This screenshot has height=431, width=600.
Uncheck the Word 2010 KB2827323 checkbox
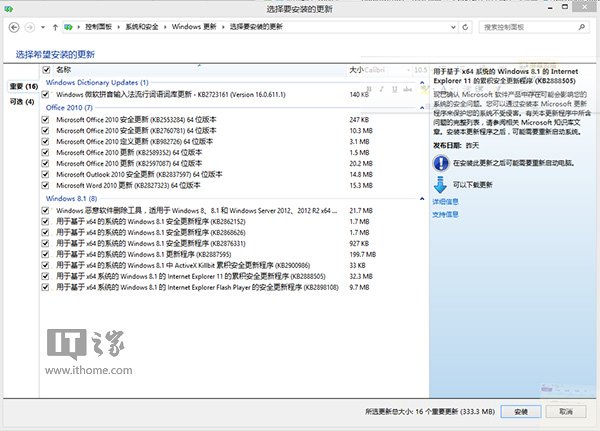pyautogui.click(x=45, y=186)
